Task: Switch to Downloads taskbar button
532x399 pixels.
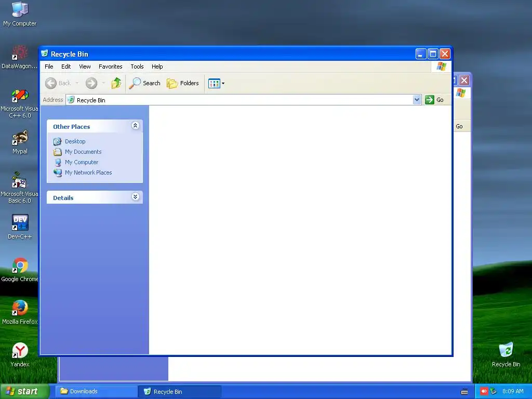Action: pyautogui.click(x=97, y=391)
